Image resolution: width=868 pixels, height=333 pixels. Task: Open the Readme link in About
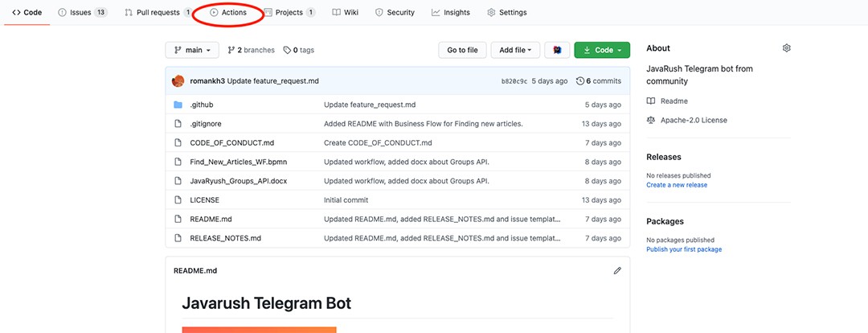tap(674, 101)
